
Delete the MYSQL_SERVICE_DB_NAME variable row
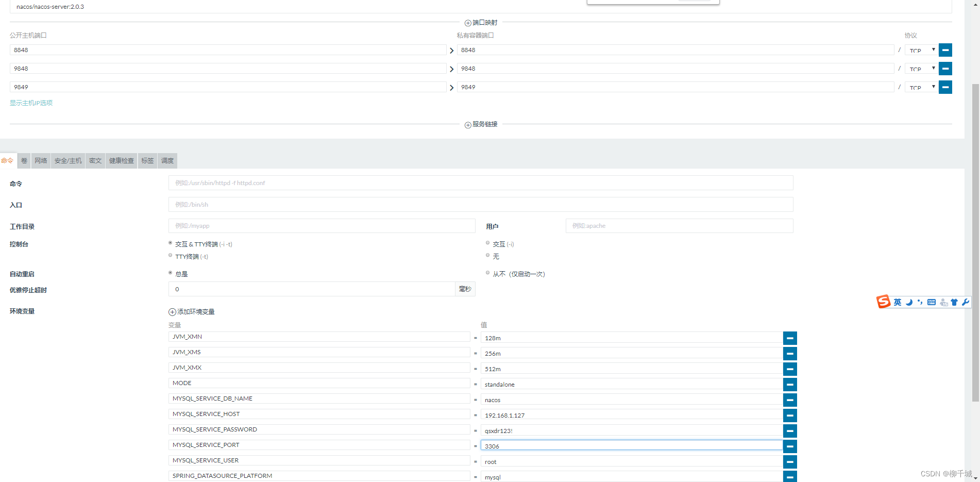coord(790,400)
